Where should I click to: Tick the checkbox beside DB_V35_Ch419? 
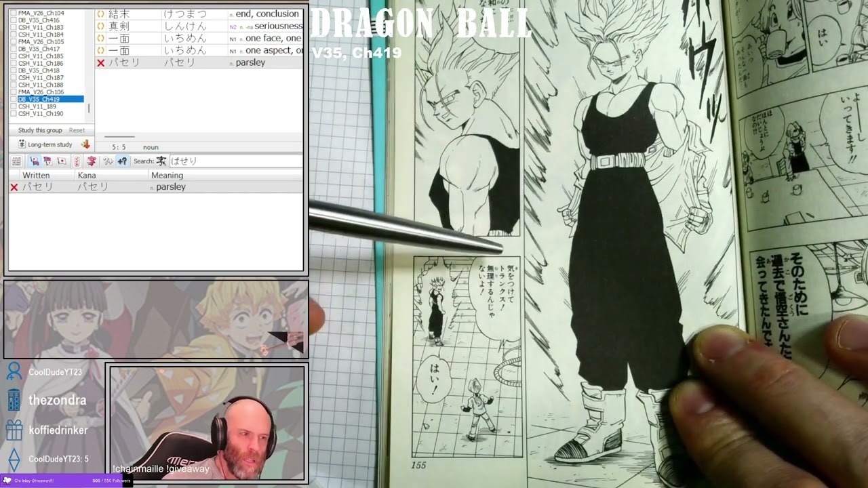coord(14,100)
